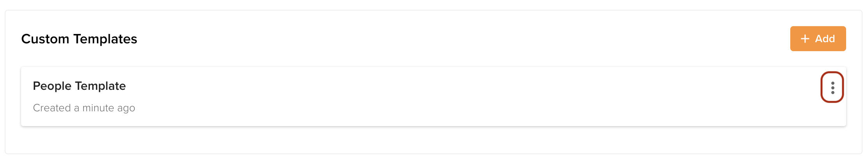The height and width of the screenshot is (164, 868).
Task: Open the highlighted three-dot options icon
Action: tap(832, 87)
